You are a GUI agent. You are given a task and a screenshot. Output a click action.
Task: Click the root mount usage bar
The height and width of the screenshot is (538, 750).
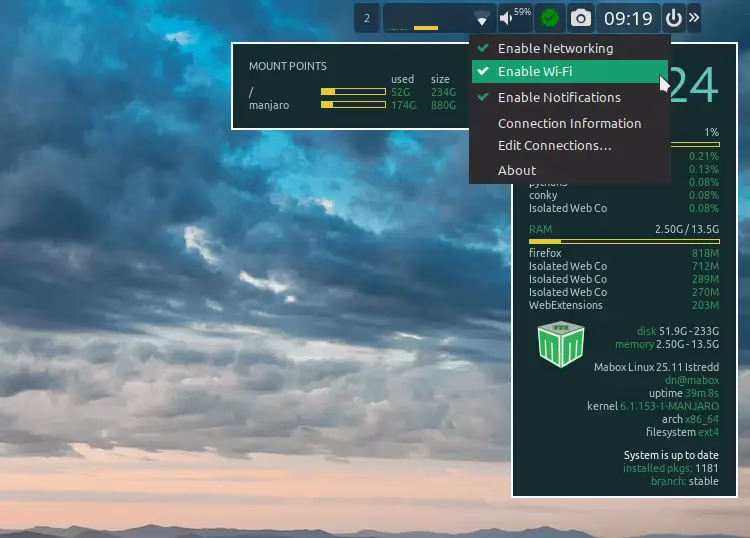[353, 92]
